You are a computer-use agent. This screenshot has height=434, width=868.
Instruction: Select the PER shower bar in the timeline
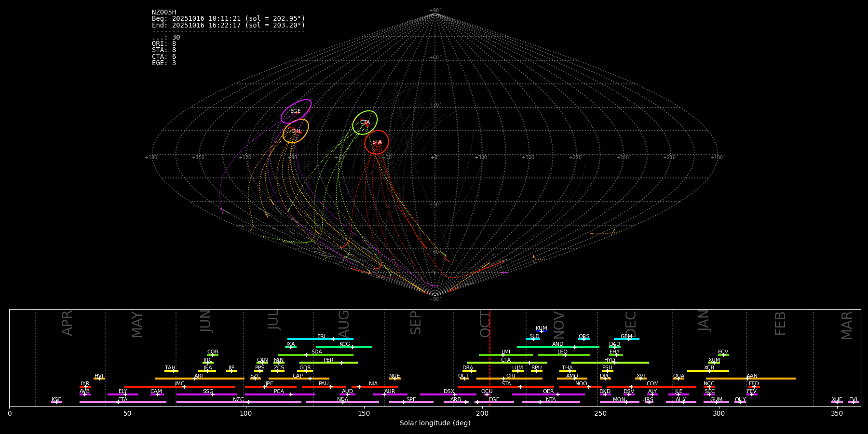(328, 363)
